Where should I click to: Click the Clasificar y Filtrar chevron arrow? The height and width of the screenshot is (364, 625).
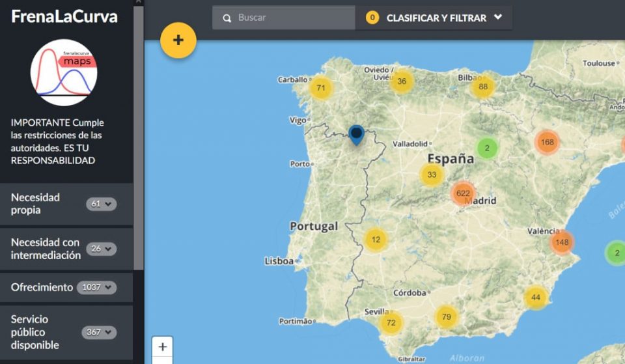[x=498, y=17]
